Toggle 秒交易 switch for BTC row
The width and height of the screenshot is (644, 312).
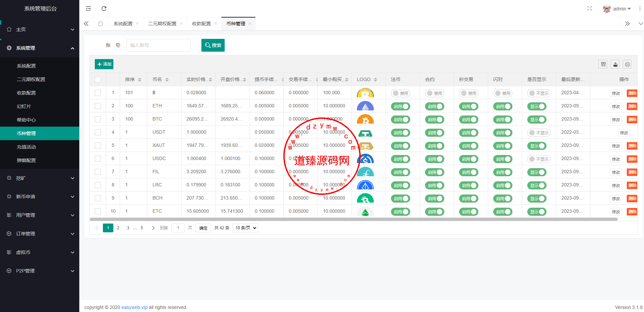click(x=469, y=120)
